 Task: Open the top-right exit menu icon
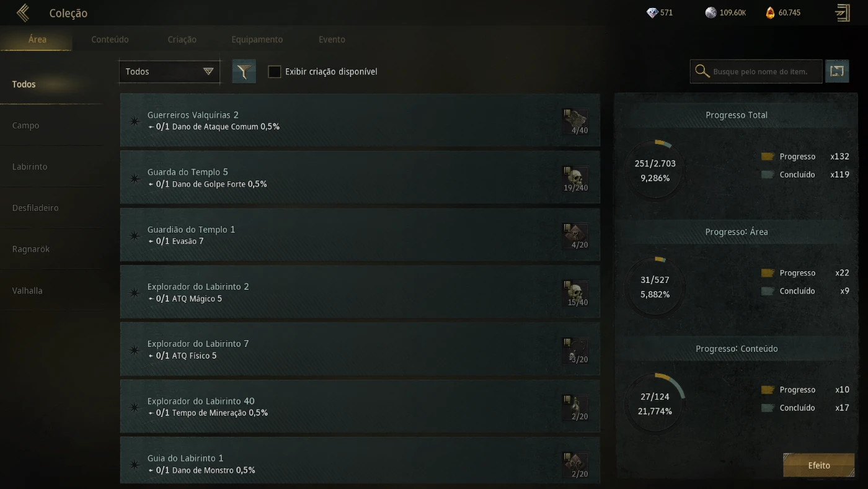[x=843, y=12]
